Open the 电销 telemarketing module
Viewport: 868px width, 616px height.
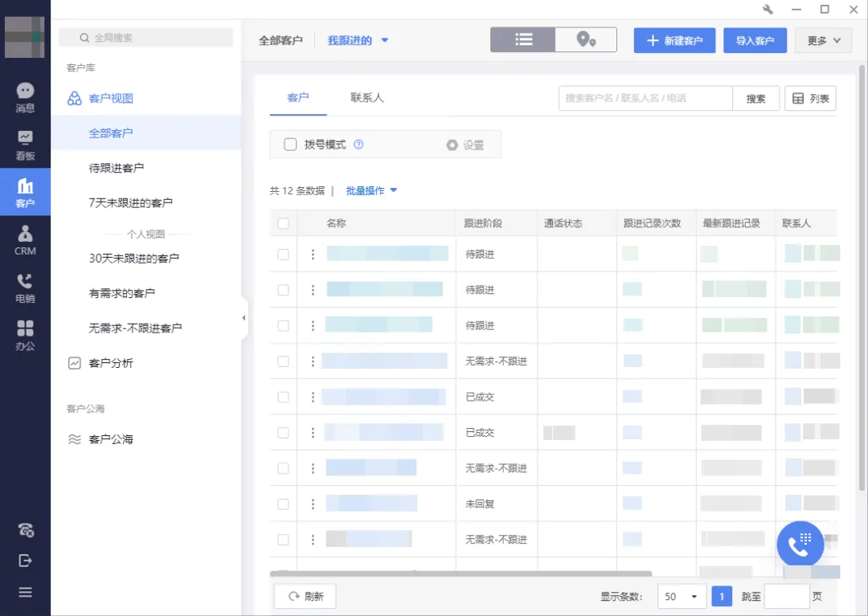pos(25,288)
